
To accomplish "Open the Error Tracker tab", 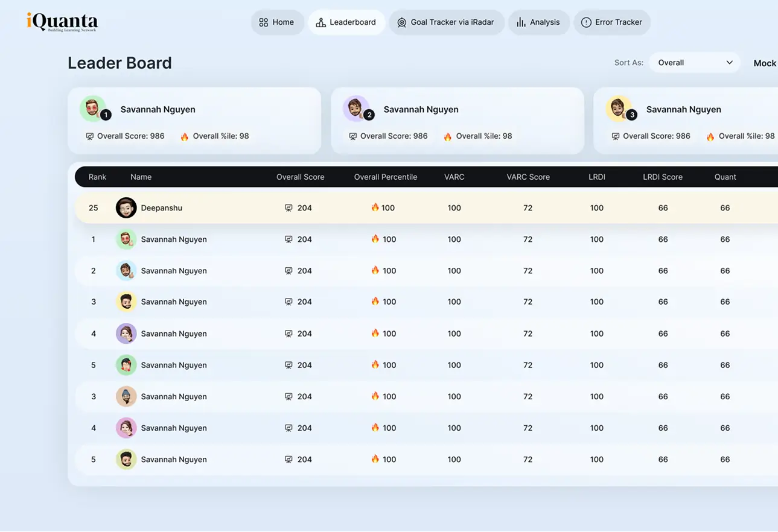I will [611, 22].
